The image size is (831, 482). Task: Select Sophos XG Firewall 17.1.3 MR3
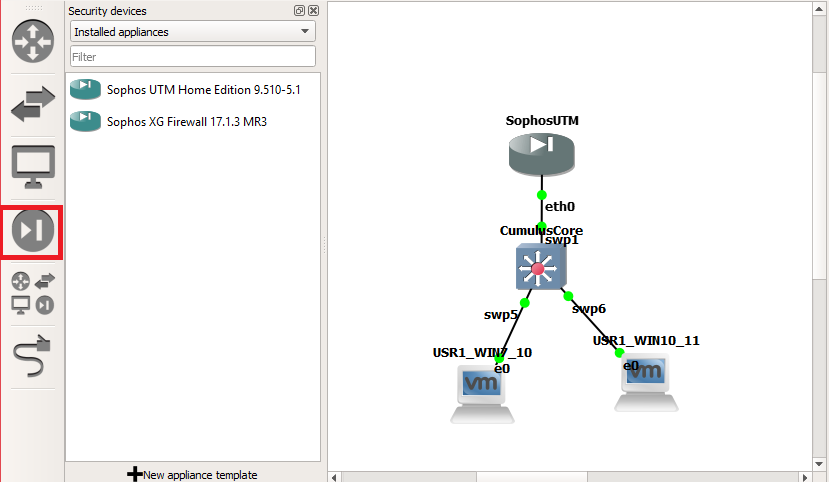pyautogui.click(x=186, y=122)
